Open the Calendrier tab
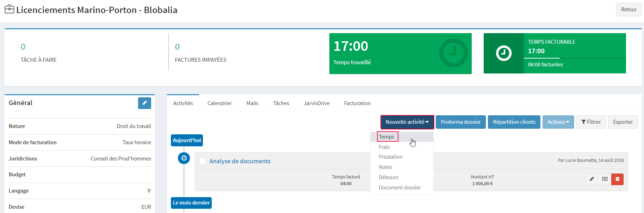 pos(219,103)
